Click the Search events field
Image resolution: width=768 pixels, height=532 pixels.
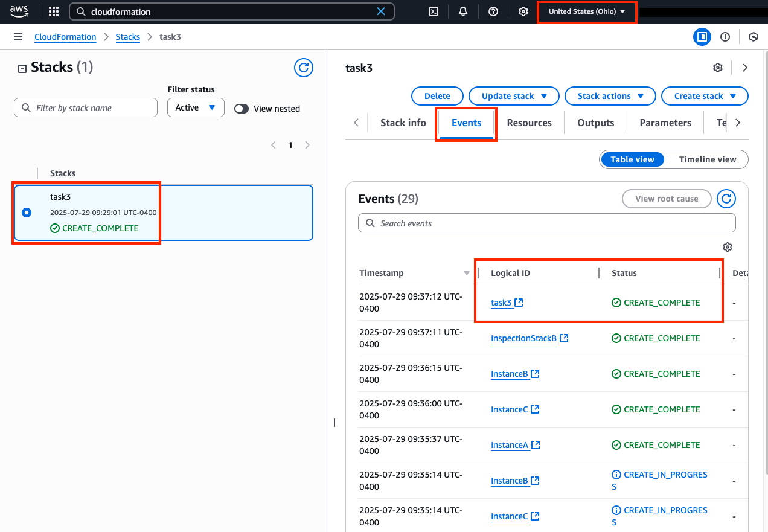pos(547,223)
